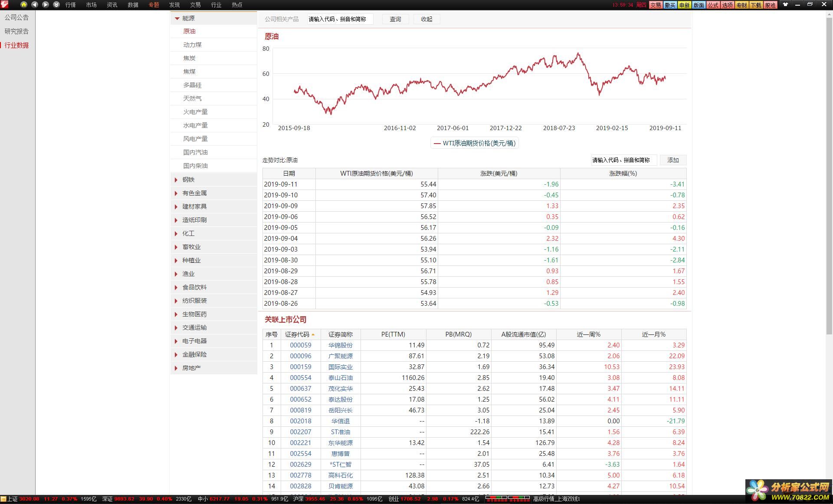Open the 资讯 menu
This screenshot has height=504, width=833.
112,5
